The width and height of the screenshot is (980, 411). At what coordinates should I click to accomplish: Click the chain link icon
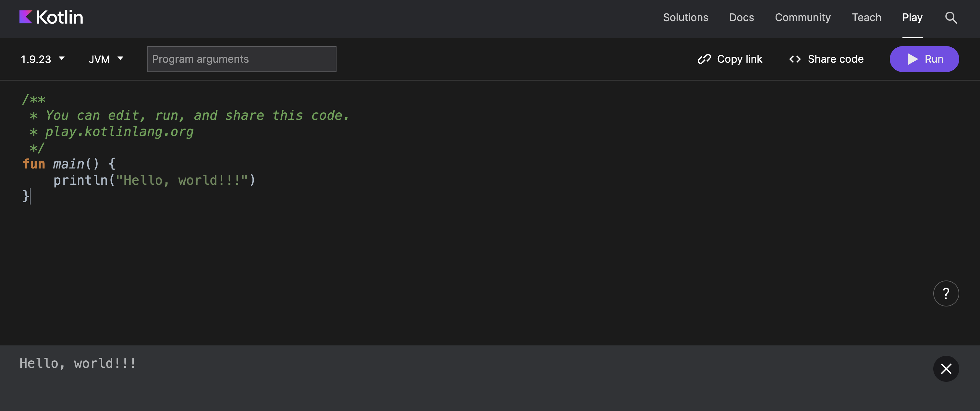[704, 59]
